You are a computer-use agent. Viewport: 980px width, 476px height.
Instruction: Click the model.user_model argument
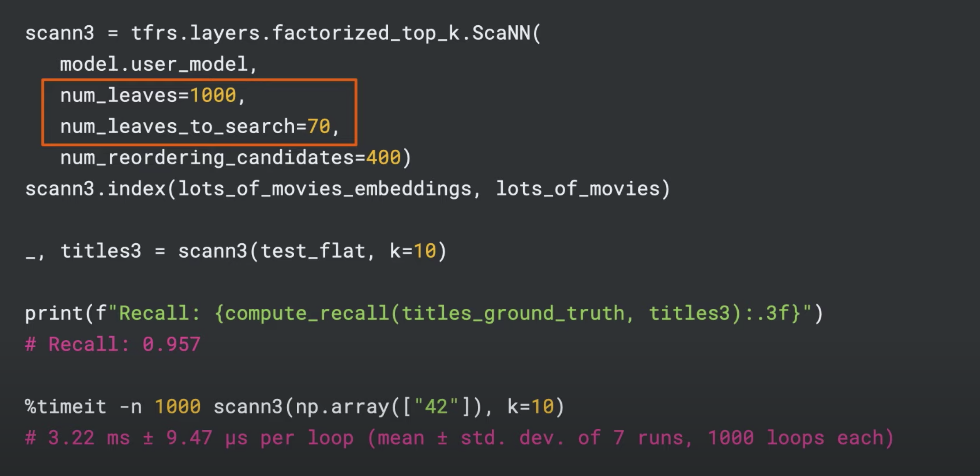tap(157, 63)
